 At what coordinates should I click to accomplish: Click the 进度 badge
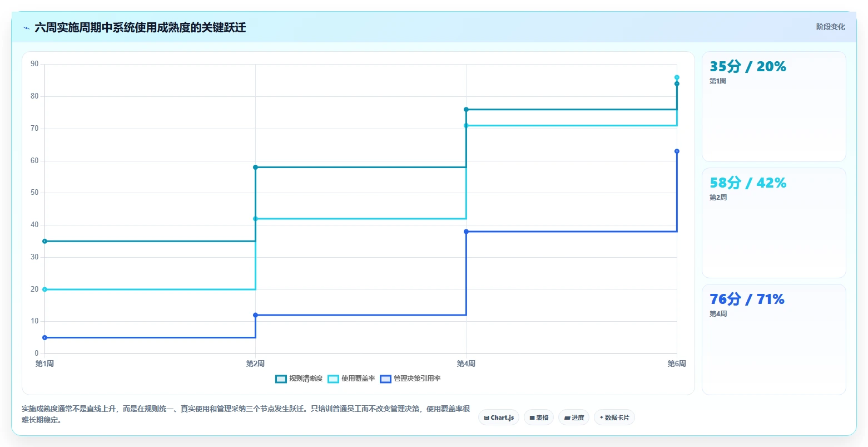coord(574,417)
